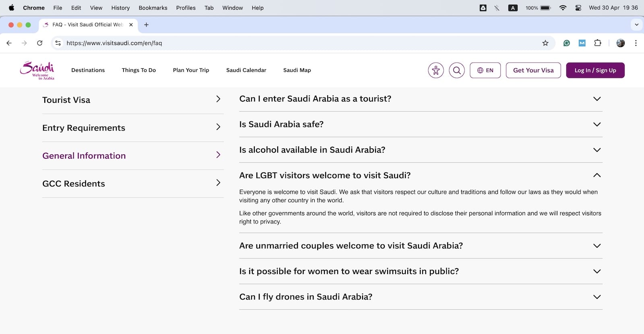The width and height of the screenshot is (644, 334).
Task: Open GCC Residents FAQ category
Action: click(x=133, y=184)
